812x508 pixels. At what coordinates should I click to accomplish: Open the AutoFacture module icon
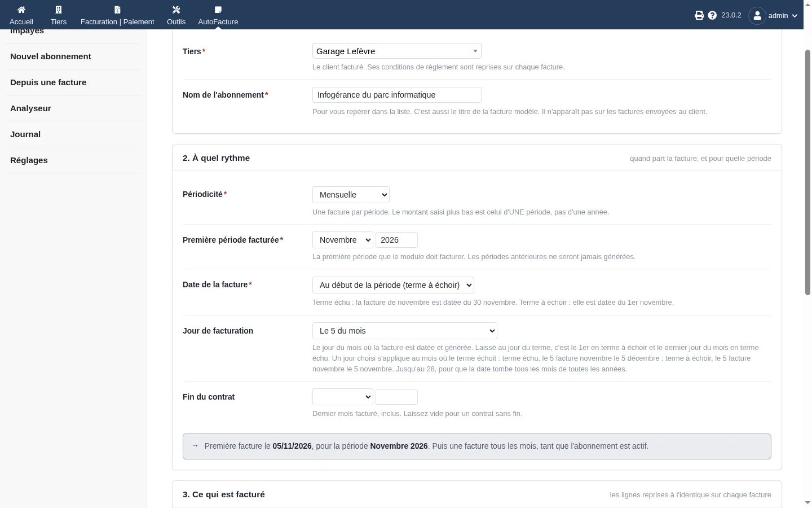point(218,10)
